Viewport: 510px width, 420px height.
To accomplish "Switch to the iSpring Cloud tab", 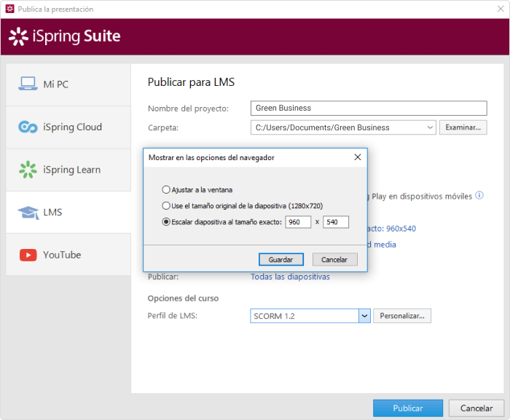I will 68,127.
